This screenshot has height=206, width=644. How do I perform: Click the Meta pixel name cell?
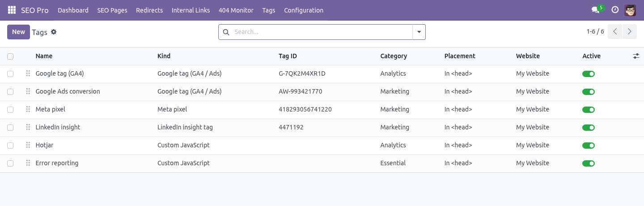[x=51, y=109]
